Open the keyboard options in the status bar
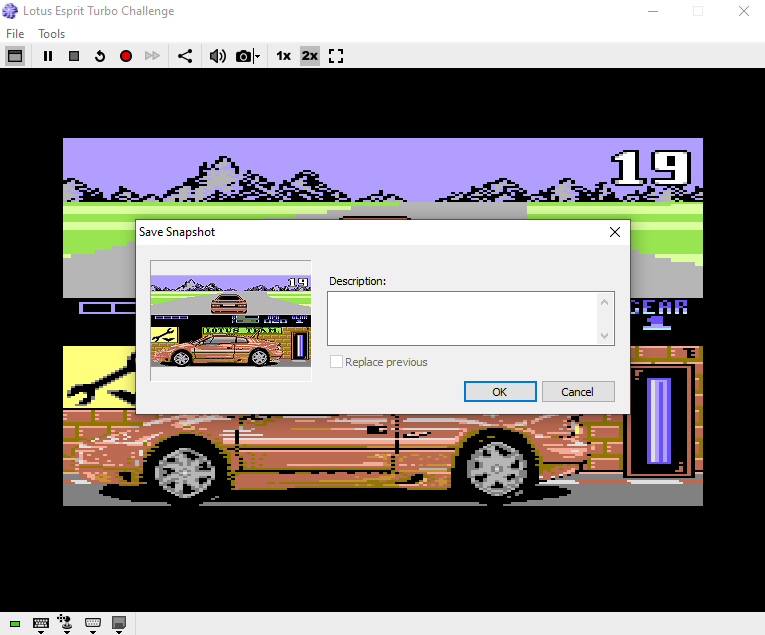 click(x=41, y=624)
